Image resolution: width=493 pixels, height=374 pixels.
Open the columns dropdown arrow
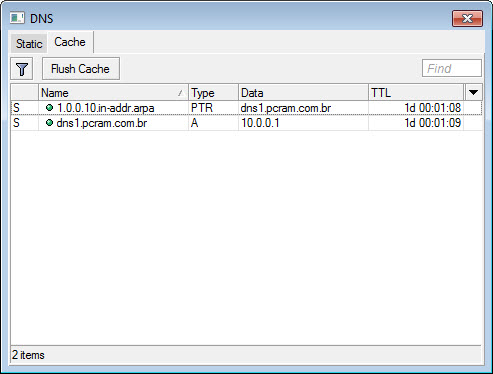pyautogui.click(x=473, y=92)
